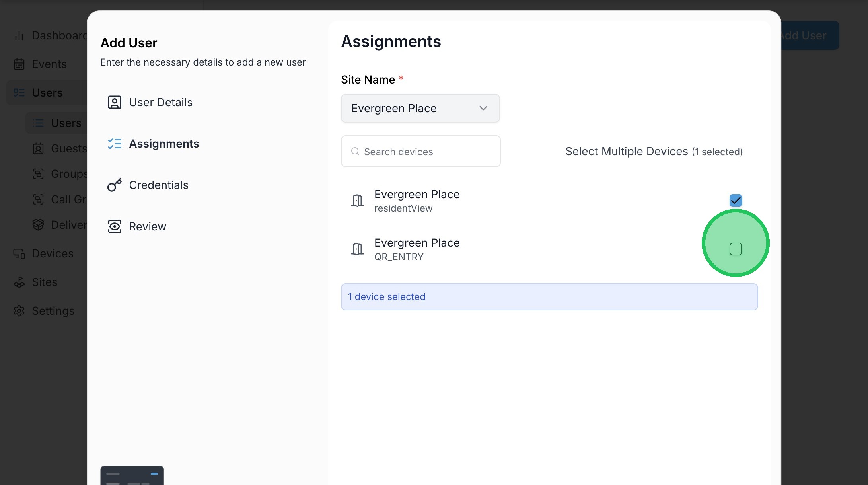Check the QR_ENTRY device checkbox
Screen dimensions: 868x485
736,249
